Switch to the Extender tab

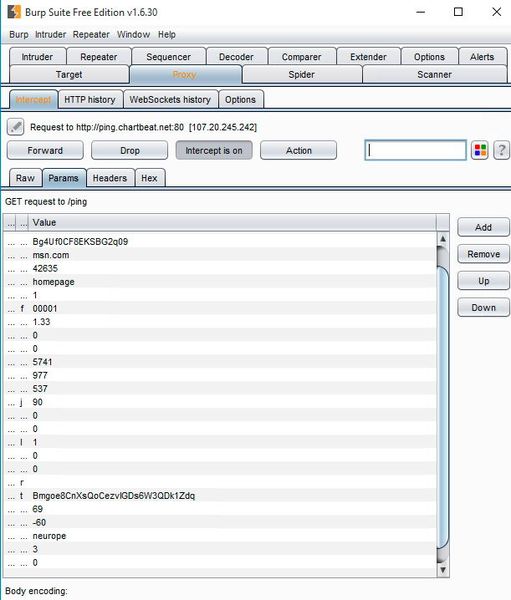pyautogui.click(x=368, y=57)
